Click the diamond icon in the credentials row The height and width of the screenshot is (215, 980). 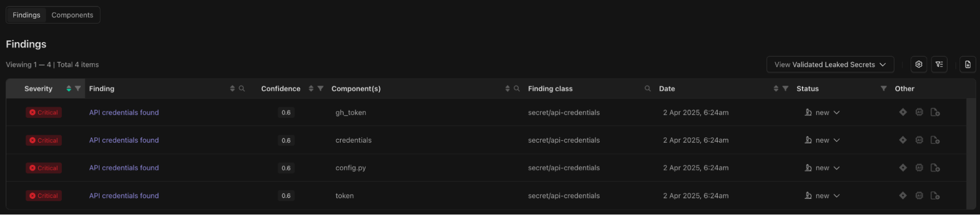pos(903,140)
